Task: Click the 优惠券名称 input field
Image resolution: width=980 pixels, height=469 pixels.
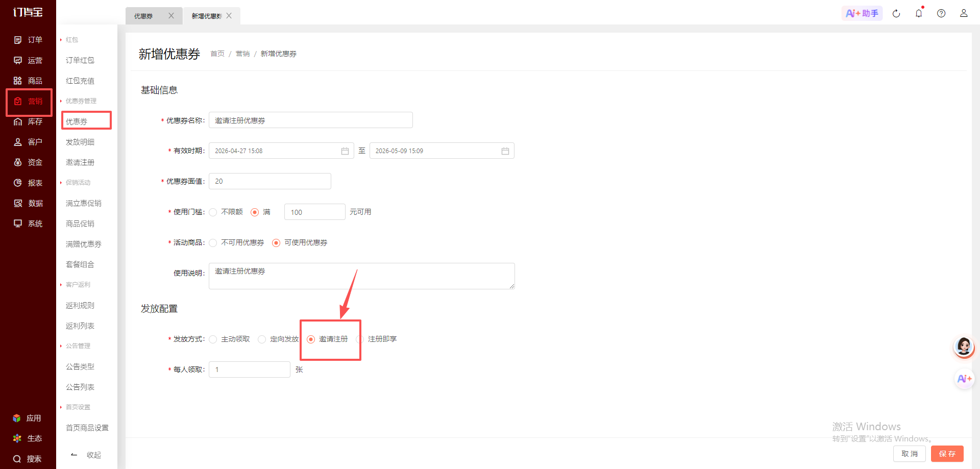Action: tap(311, 120)
